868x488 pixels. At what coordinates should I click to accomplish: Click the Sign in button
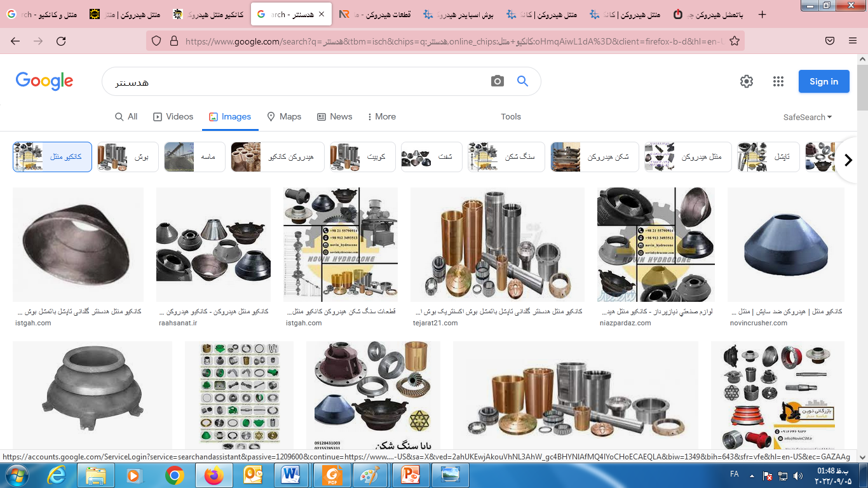pos(824,81)
